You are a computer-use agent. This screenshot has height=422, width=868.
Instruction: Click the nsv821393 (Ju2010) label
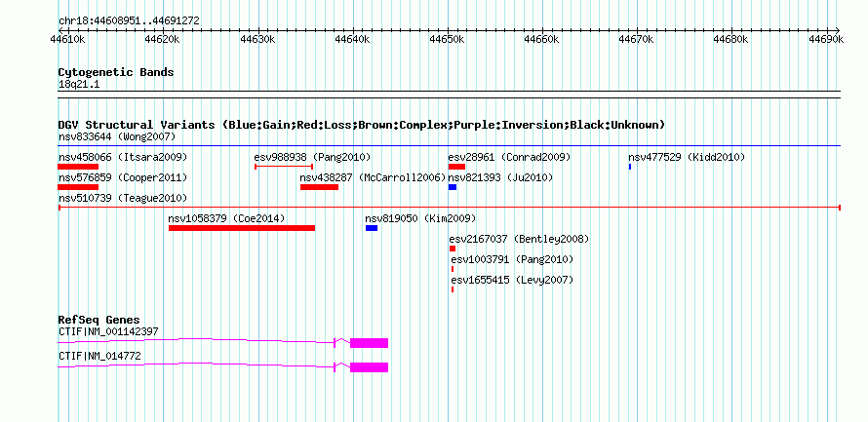click(500, 177)
